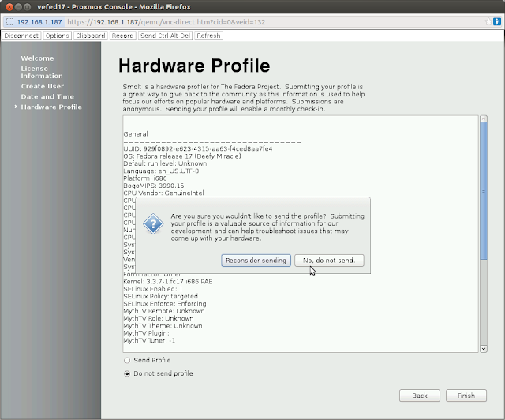Click 'MythTV Remote: Unknown' line
This screenshot has width=505, height=420.
pyautogui.click(x=164, y=311)
